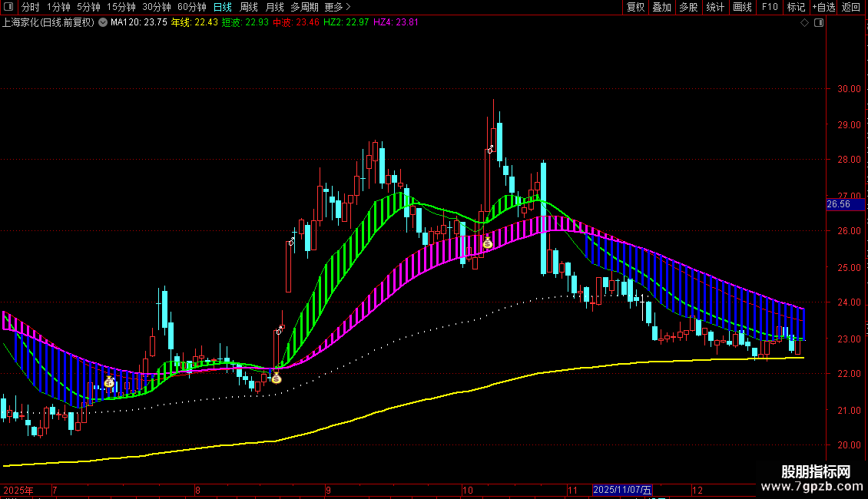Open the indicator settings dropdown beside 上海家化
The height and width of the screenshot is (499, 868).
pyautogui.click(x=103, y=22)
